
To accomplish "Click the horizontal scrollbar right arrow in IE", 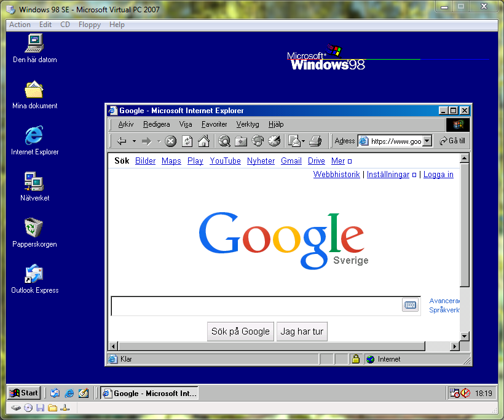I will tap(454, 346).
